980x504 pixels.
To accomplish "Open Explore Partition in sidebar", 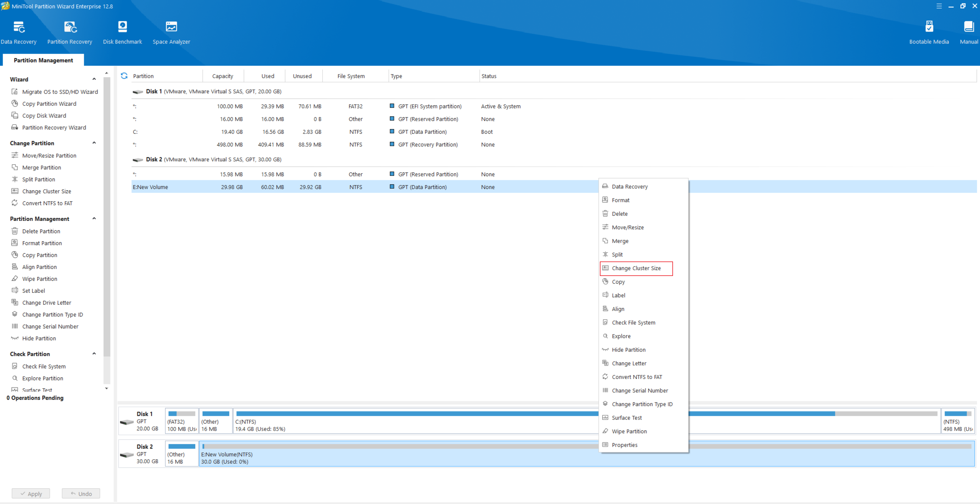I will (x=38, y=378).
